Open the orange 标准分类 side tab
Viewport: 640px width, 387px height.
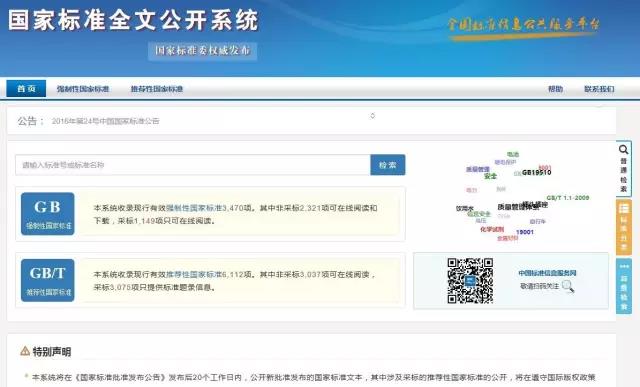click(x=624, y=227)
